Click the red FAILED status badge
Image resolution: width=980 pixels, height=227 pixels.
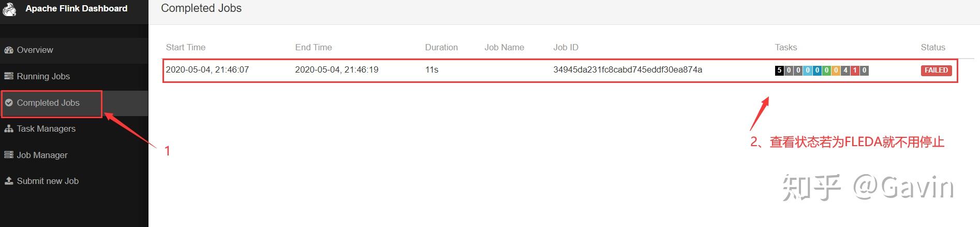pos(936,70)
